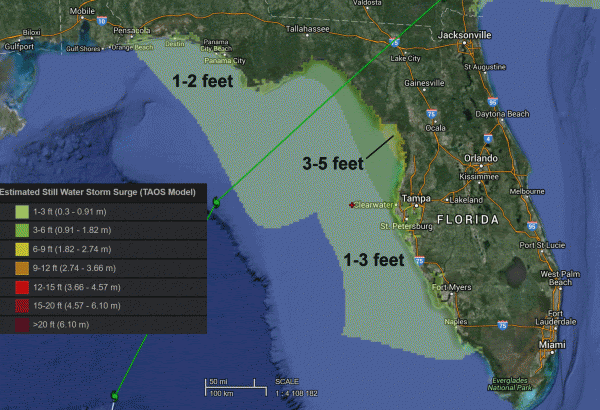This screenshot has width=600, height=410.
Task: Click the '1-2 feet' surge annotation
Action: (x=202, y=81)
